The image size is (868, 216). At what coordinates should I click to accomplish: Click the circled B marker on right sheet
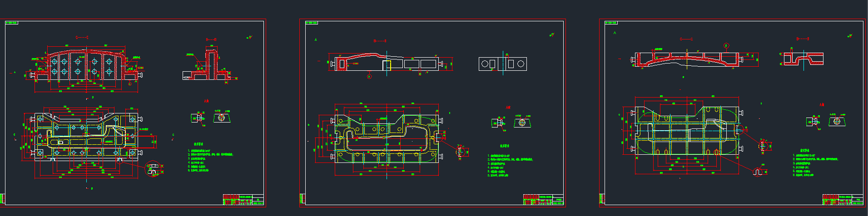[x=726, y=45]
